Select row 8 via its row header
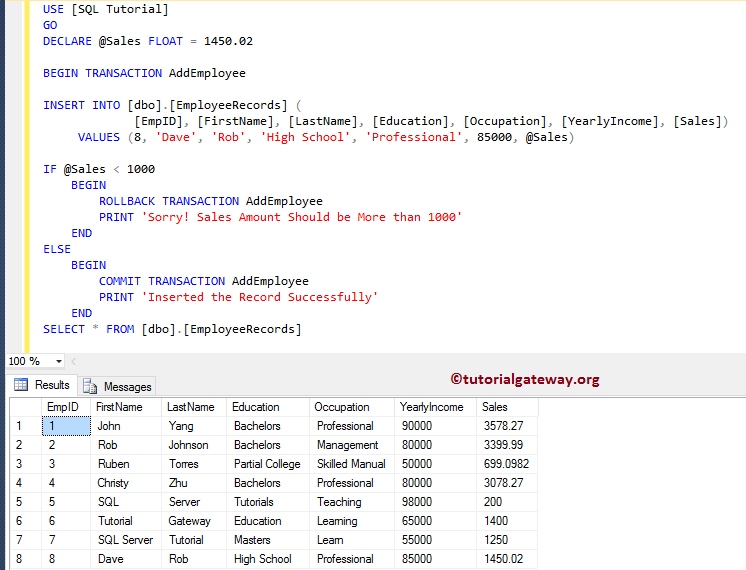746x570 pixels. (24, 559)
